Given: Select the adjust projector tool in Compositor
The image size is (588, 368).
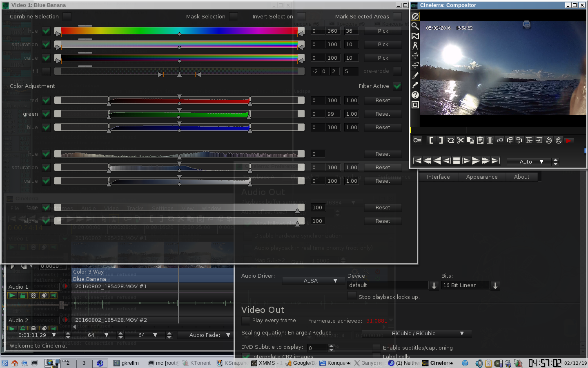Looking at the screenshot, I should point(415,65).
